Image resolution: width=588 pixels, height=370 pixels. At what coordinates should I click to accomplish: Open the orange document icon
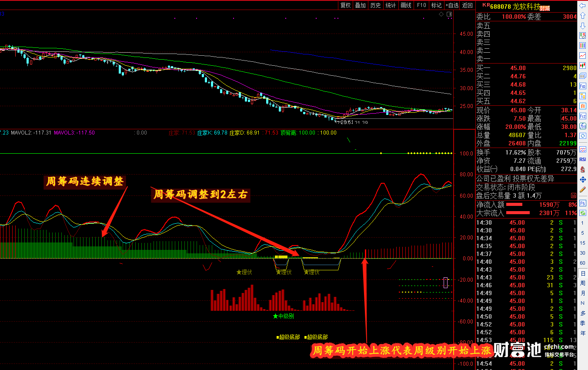pos(582,106)
